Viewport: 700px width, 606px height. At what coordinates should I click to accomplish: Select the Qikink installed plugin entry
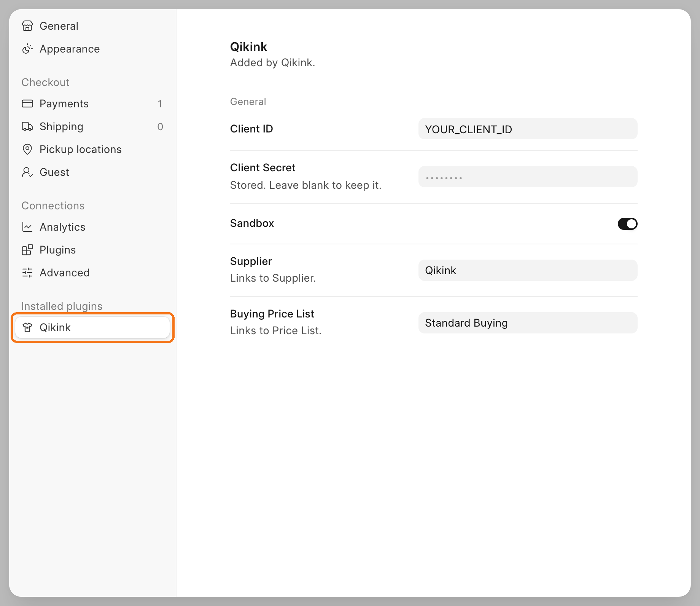point(92,327)
